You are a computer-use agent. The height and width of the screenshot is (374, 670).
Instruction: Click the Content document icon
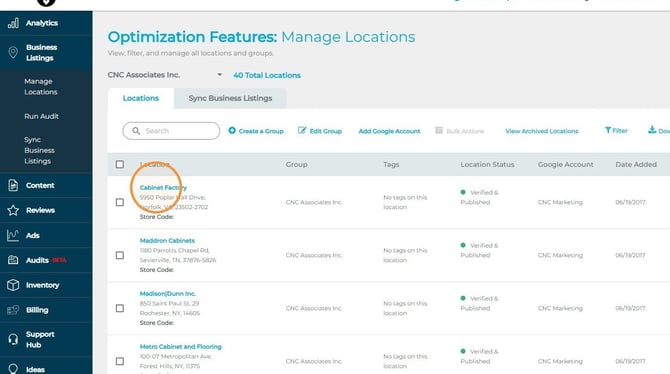[13, 185]
